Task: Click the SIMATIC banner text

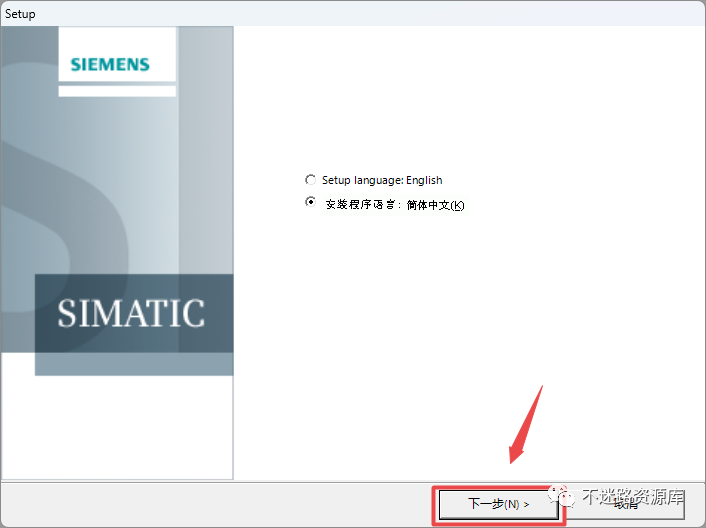Action: pos(131,313)
